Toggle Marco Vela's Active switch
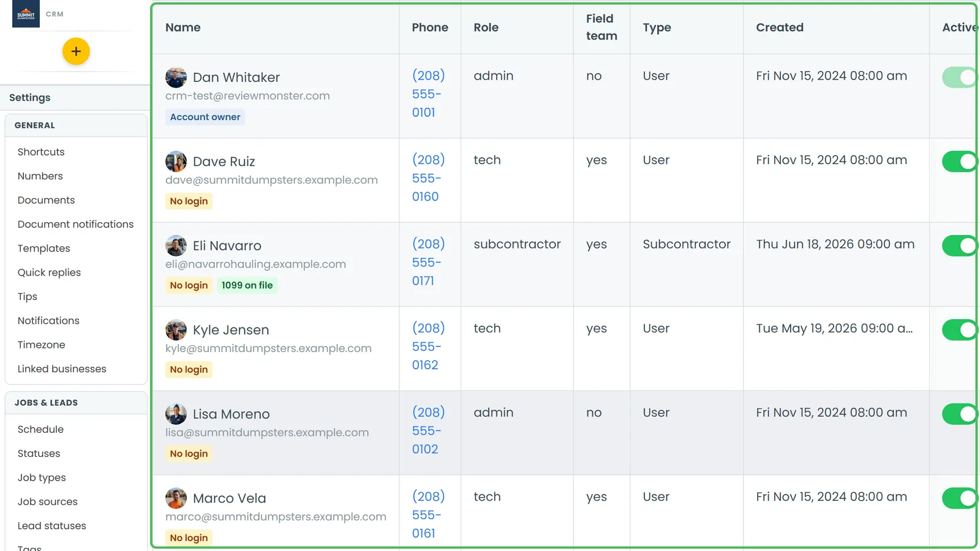980x551 pixels. point(960,498)
